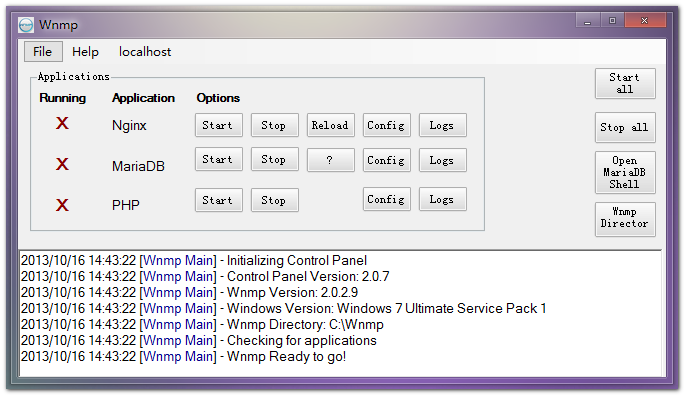The image size is (684, 395).
Task: View PHP Logs
Action: coord(443,199)
